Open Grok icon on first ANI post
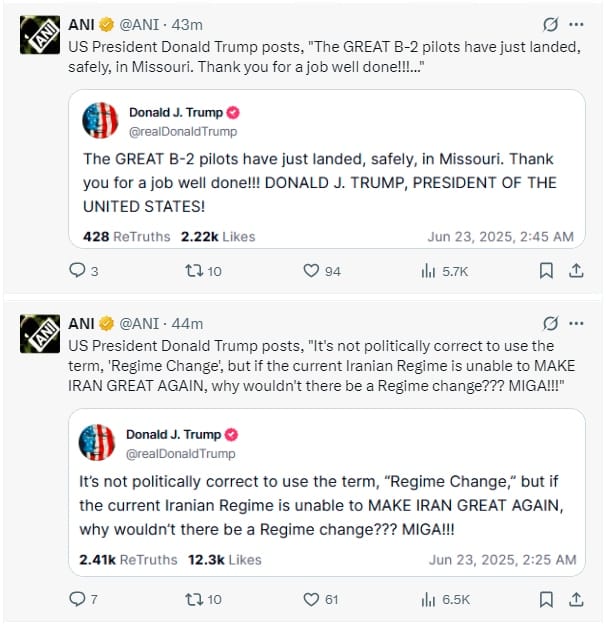The height and width of the screenshot is (624, 606). (550, 24)
